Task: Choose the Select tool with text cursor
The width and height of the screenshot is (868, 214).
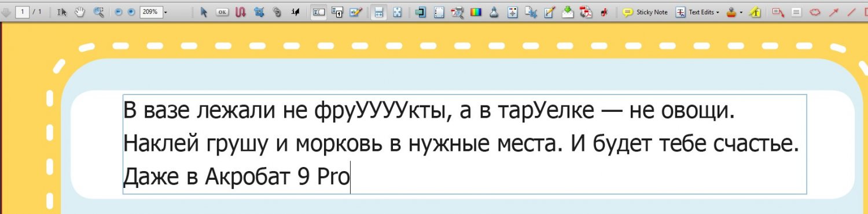Action: pyautogui.click(x=62, y=12)
